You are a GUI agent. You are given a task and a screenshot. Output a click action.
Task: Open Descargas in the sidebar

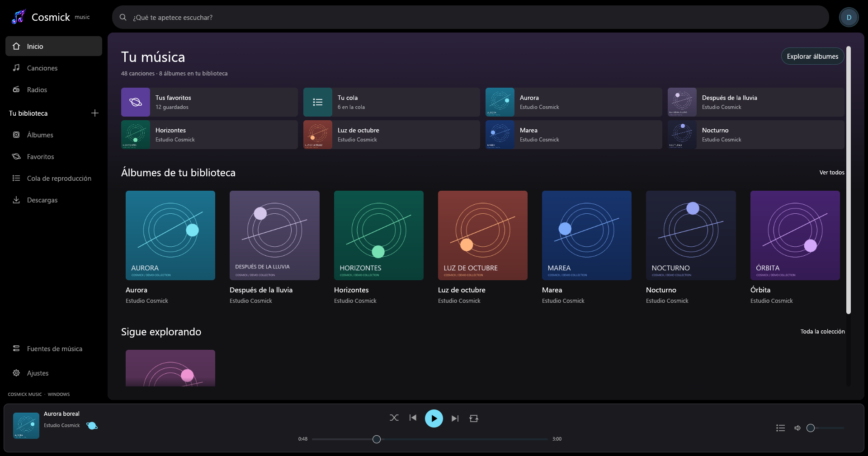pyautogui.click(x=54, y=200)
